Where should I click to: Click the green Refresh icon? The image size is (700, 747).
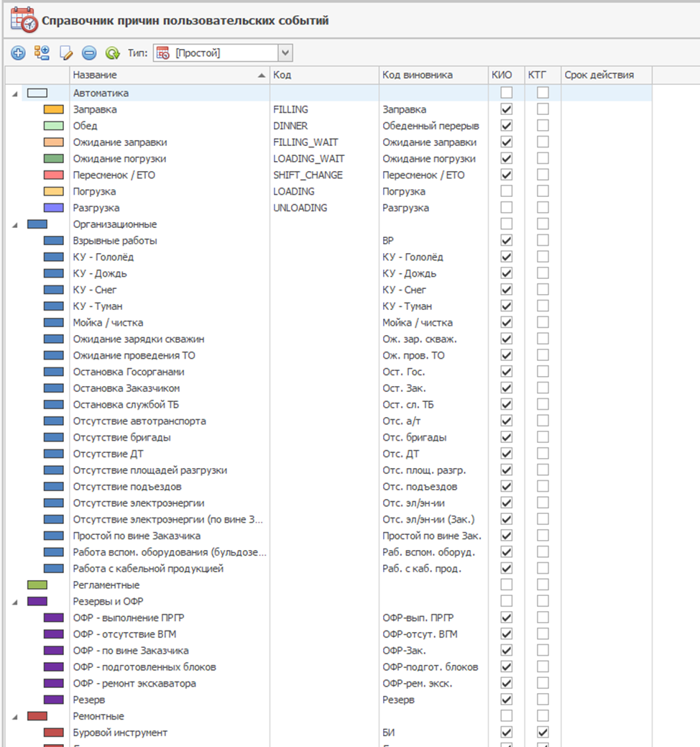(112, 52)
